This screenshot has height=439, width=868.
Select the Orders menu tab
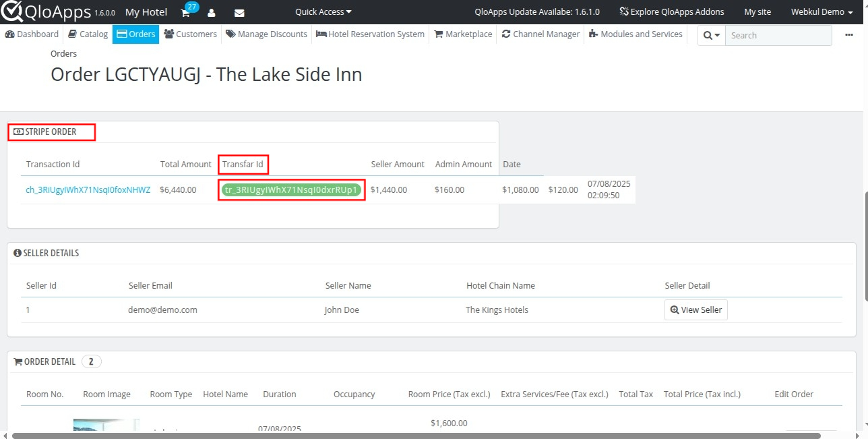[x=136, y=34]
